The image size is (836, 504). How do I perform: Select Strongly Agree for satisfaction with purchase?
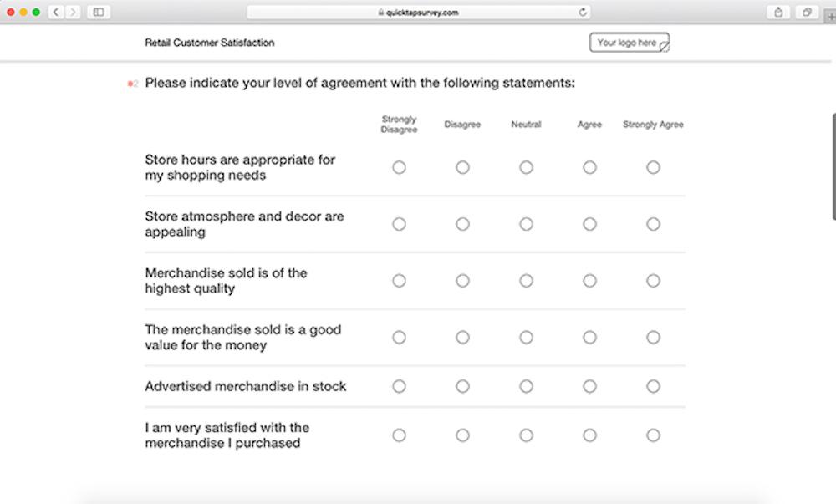653,435
